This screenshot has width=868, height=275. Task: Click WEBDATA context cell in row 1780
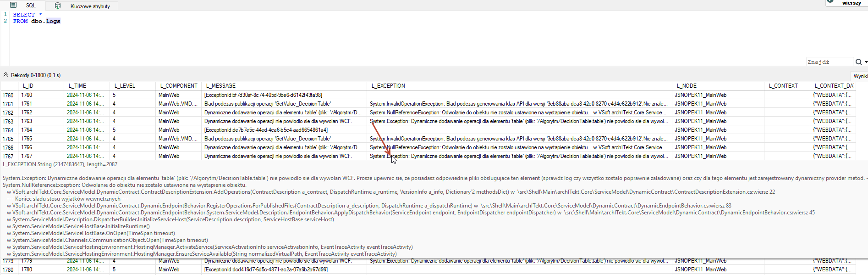tap(833, 269)
